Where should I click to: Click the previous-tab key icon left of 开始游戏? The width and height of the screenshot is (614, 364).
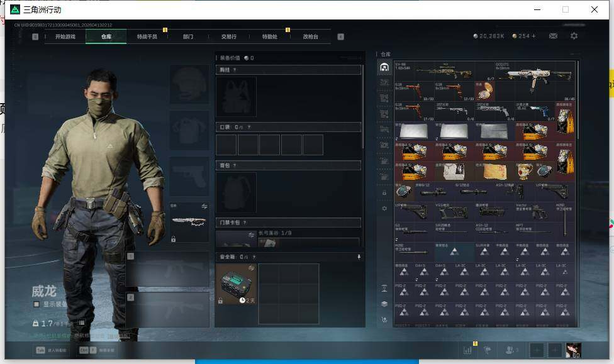point(35,37)
